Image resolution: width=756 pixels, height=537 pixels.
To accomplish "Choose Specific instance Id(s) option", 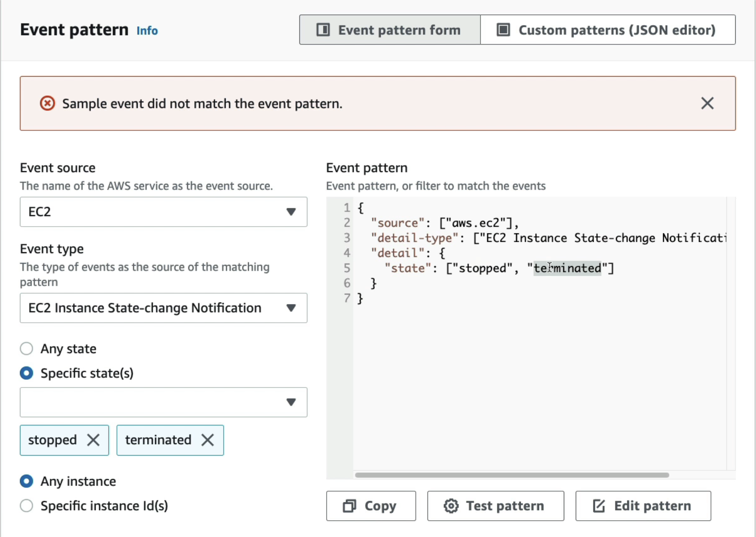I will pyautogui.click(x=27, y=506).
